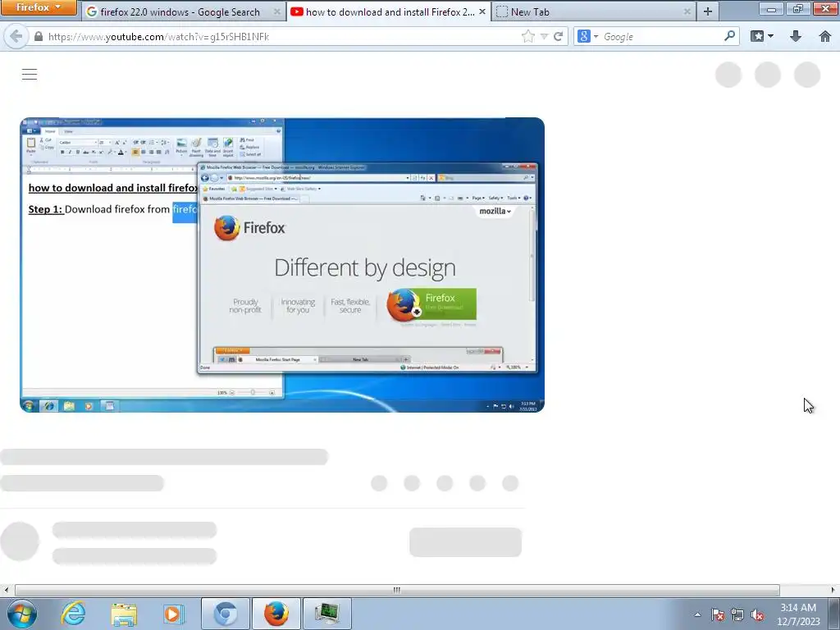This screenshot has width=840, height=630.
Task: Close the YouTube video tab
Action: [x=482, y=11]
